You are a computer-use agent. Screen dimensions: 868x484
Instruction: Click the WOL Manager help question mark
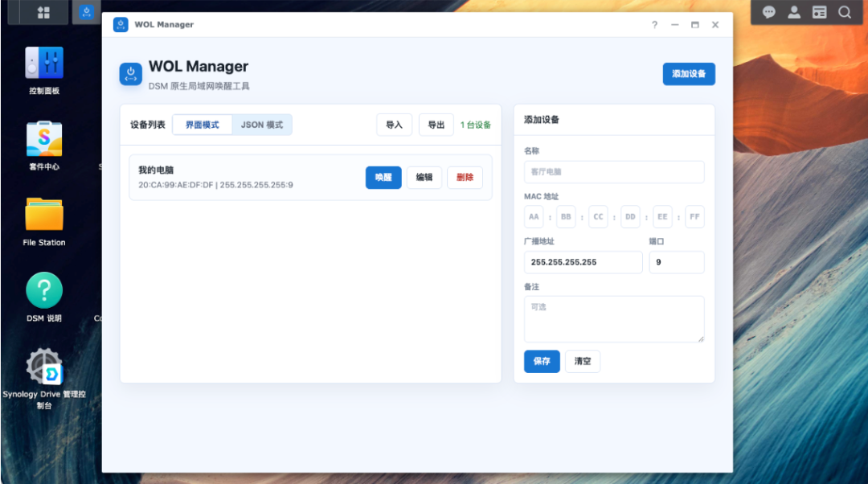[654, 24]
